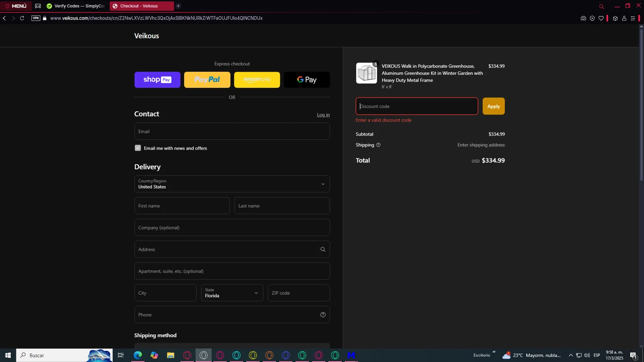The width and height of the screenshot is (644, 362).
Task: Reload the checkout page
Action: [22, 18]
